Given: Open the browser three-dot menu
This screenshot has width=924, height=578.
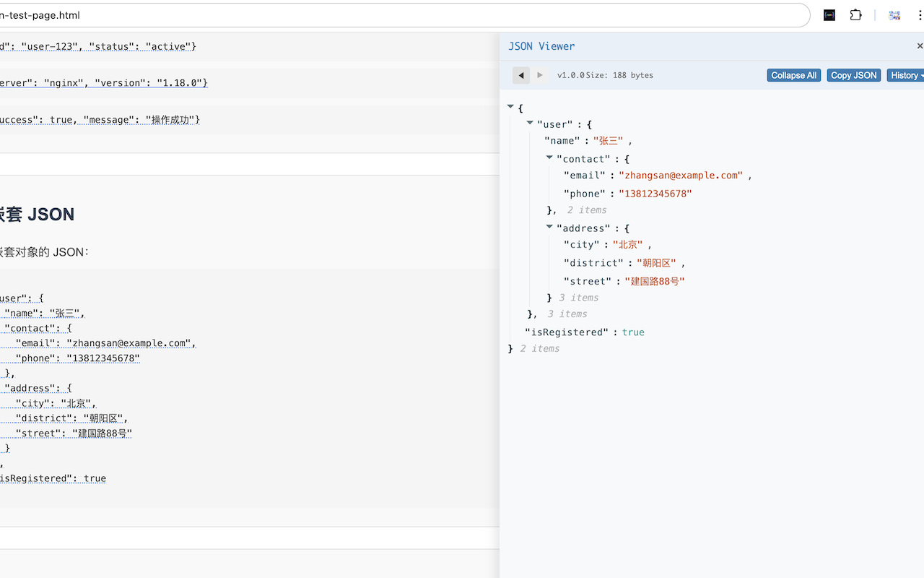Looking at the screenshot, I should tap(920, 14).
